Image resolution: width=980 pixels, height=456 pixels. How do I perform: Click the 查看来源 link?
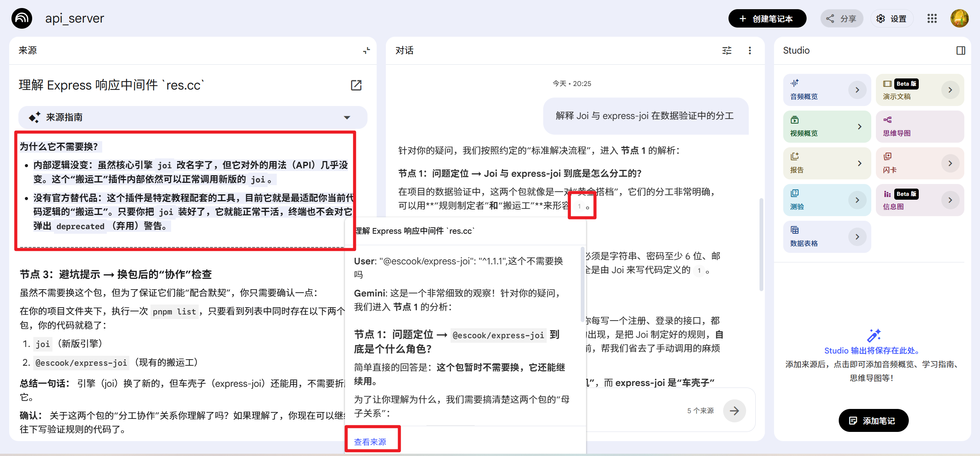(x=370, y=442)
